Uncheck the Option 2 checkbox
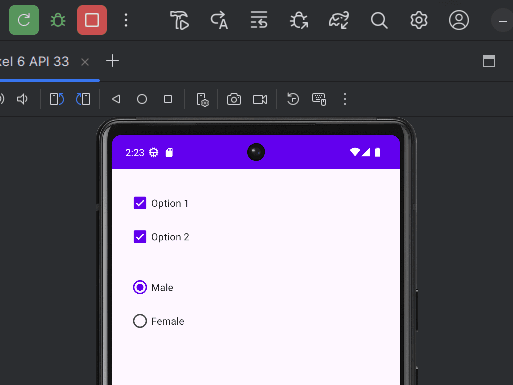 pyautogui.click(x=140, y=237)
